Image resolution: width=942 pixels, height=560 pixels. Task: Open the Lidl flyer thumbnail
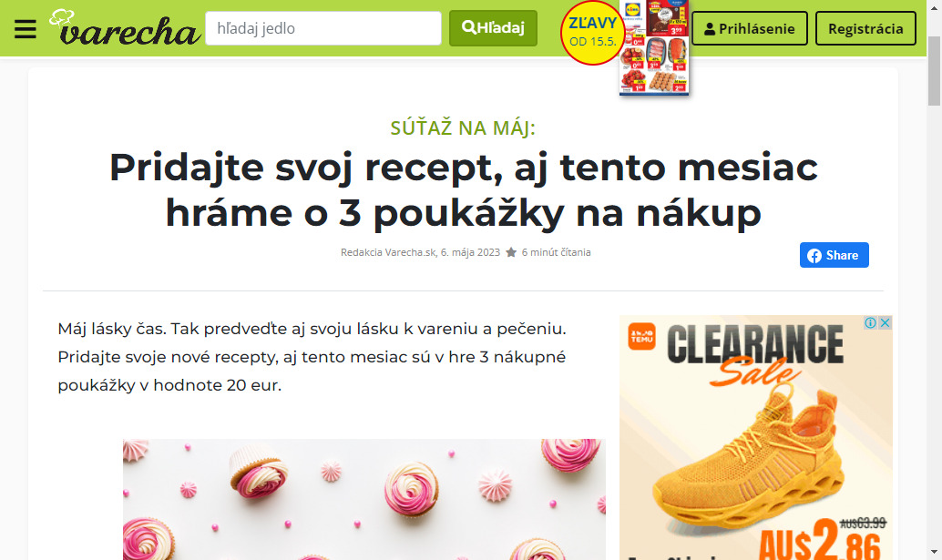pyautogui.click(x=654, y=46)
